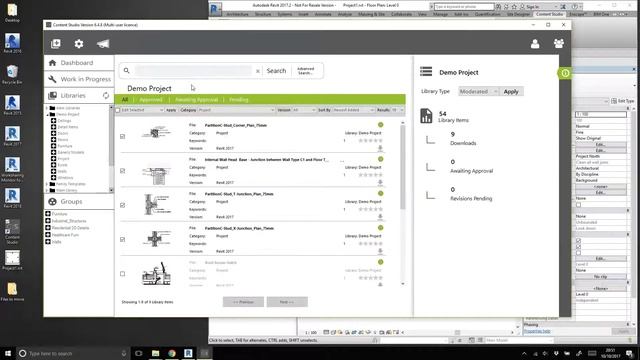Click Apply next to Edit Selected
The image size is (640, 360).
pyautogui.click(x=171, y=110)
